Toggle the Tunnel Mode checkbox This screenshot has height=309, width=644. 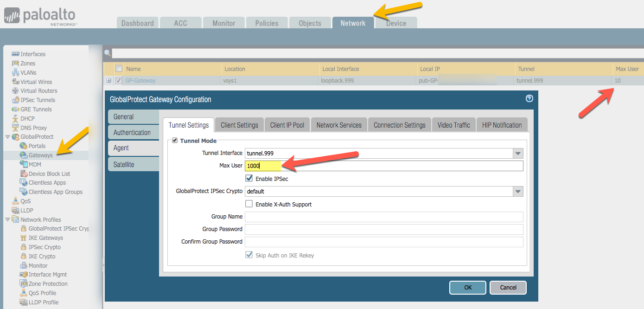[175, 141]
